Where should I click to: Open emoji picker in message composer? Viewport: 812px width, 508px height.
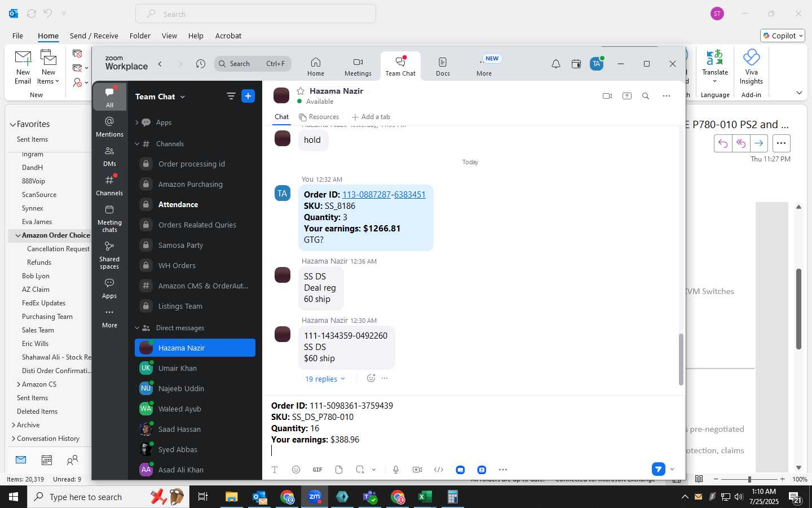(296, 470)
